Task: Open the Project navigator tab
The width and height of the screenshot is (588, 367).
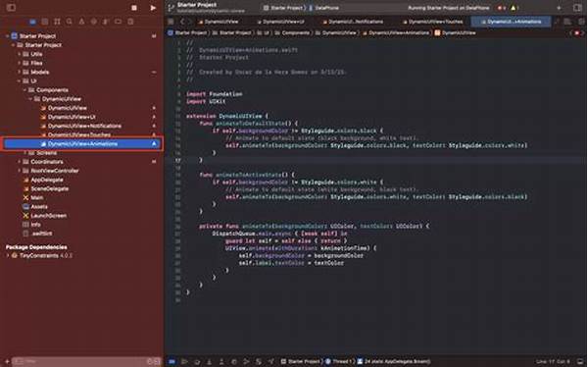Action: coord(33,22)
